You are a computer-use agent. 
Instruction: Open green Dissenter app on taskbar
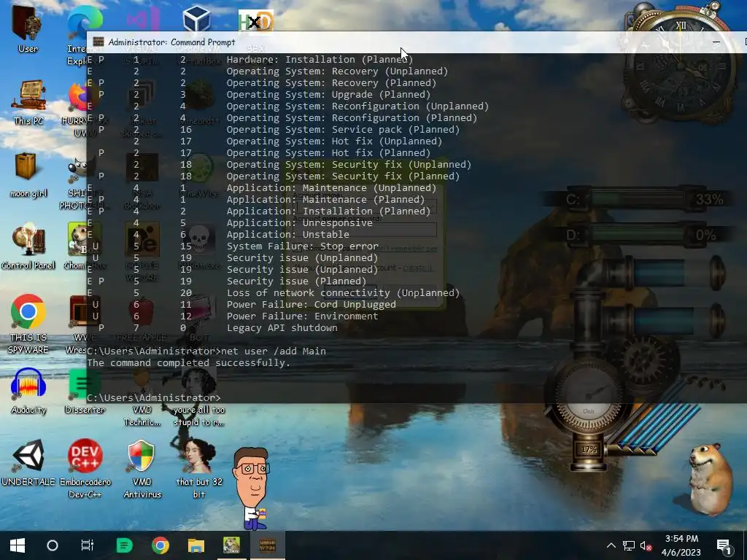pos(124,545)
